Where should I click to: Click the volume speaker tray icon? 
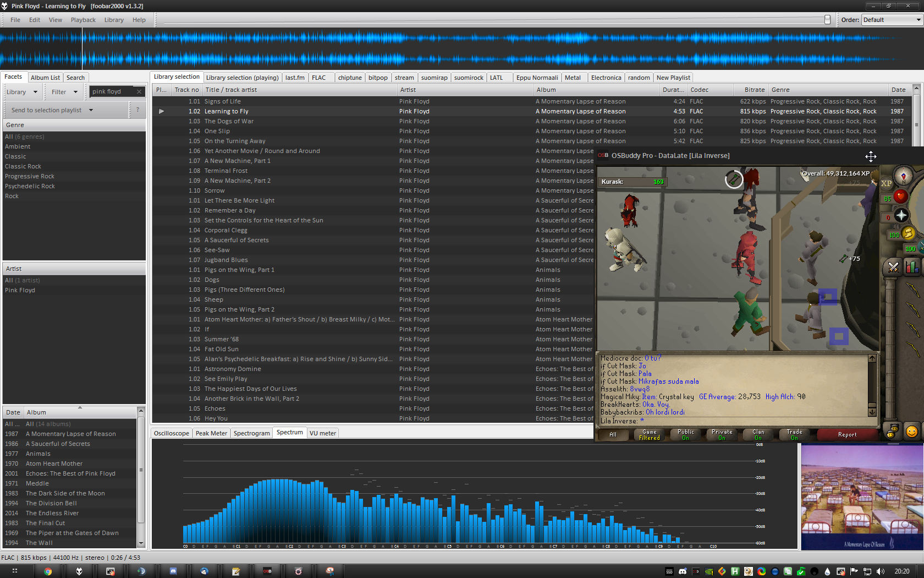881,571
